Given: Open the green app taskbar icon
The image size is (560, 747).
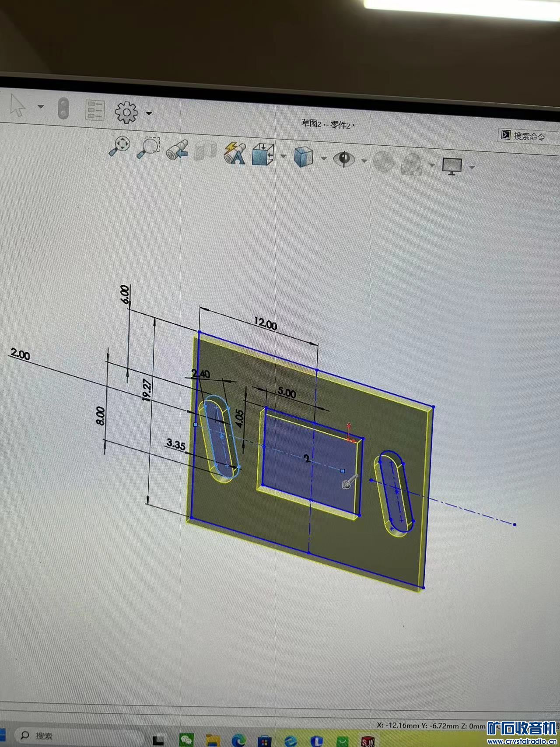Looking at the screenshot, I should coord(343,741).
